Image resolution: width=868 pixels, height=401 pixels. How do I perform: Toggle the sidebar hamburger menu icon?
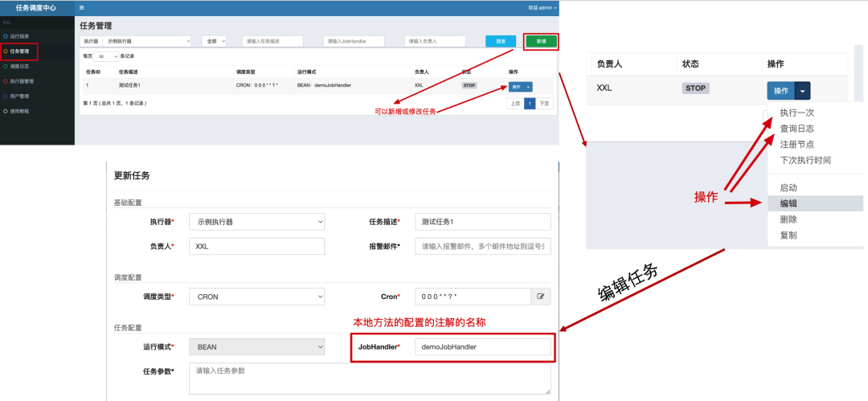pos(82,8)
